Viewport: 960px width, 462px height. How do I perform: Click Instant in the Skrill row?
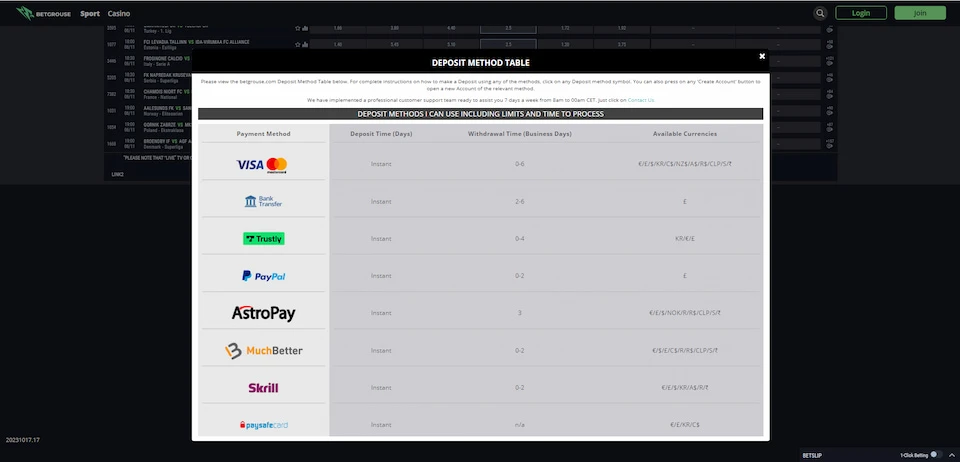381,388
